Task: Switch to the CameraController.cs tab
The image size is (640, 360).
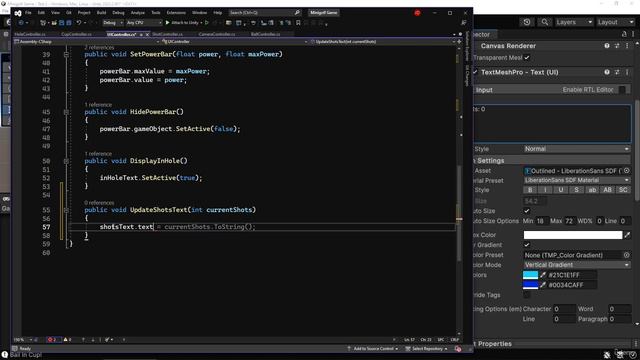Action: (217, 34)
